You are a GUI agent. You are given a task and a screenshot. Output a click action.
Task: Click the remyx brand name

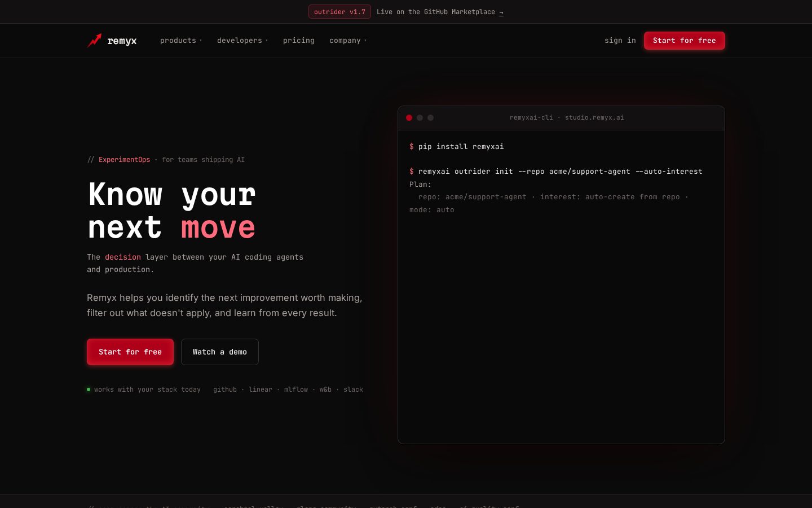[122, 41]
